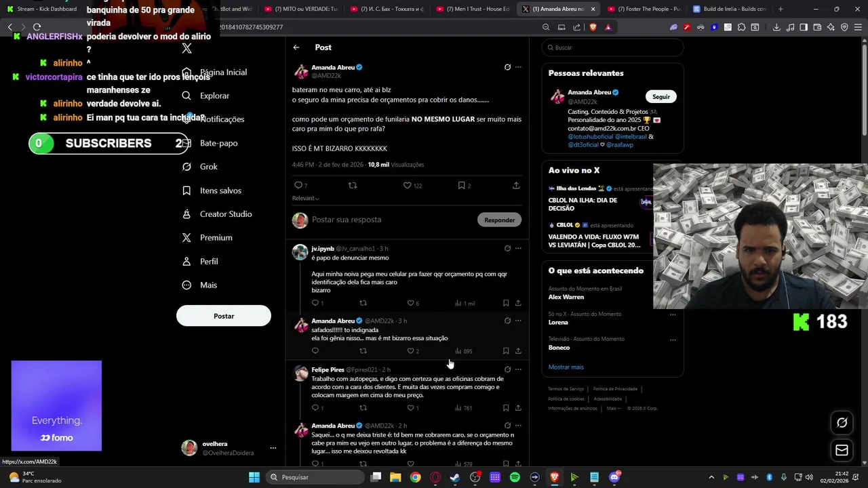Open Creator Studio
The height and width of the screenshot is (488, 868).
(x=226, y=214)
